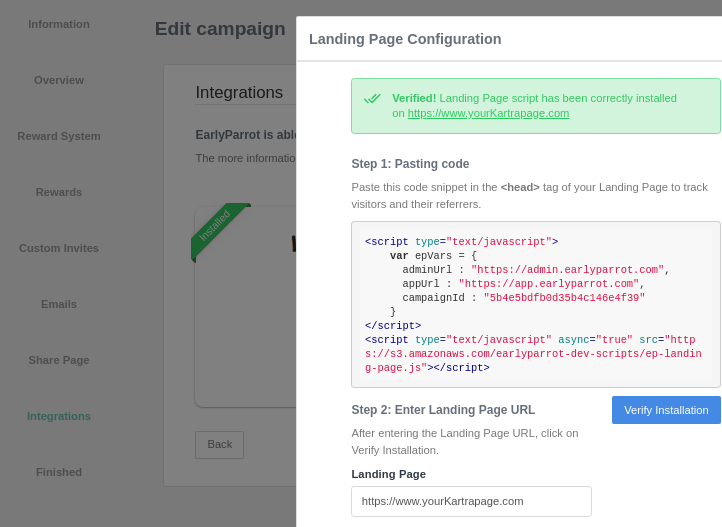Click the Edit campaign page title
Viewport: 722px width, 527px height.
coord(220,29)
